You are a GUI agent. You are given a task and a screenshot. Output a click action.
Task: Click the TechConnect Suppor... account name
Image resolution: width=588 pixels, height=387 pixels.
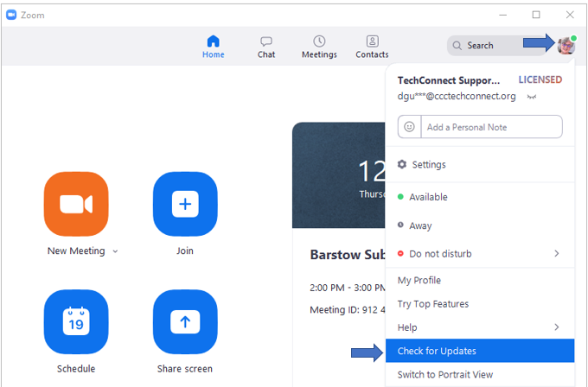[x=449, y=80]
